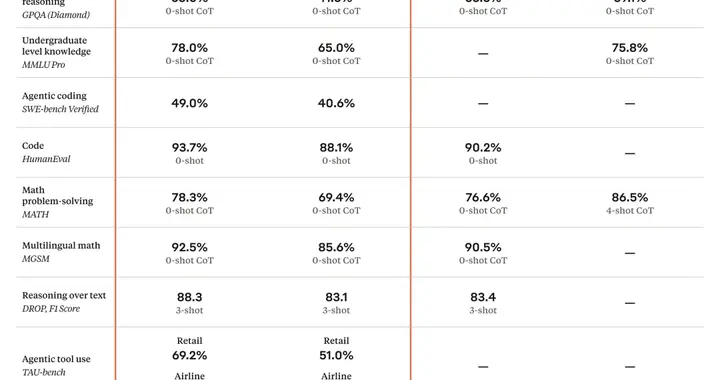
Task: Select the DROP, F1 Score row label
Action: point(51,309)
